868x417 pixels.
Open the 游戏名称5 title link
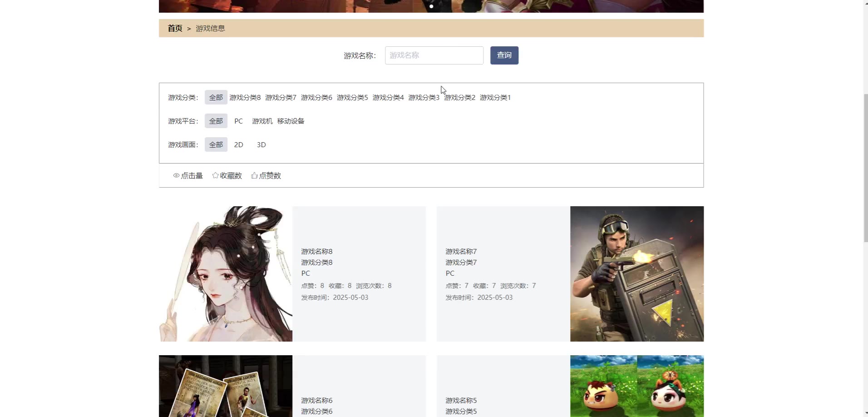coord(461,400)
